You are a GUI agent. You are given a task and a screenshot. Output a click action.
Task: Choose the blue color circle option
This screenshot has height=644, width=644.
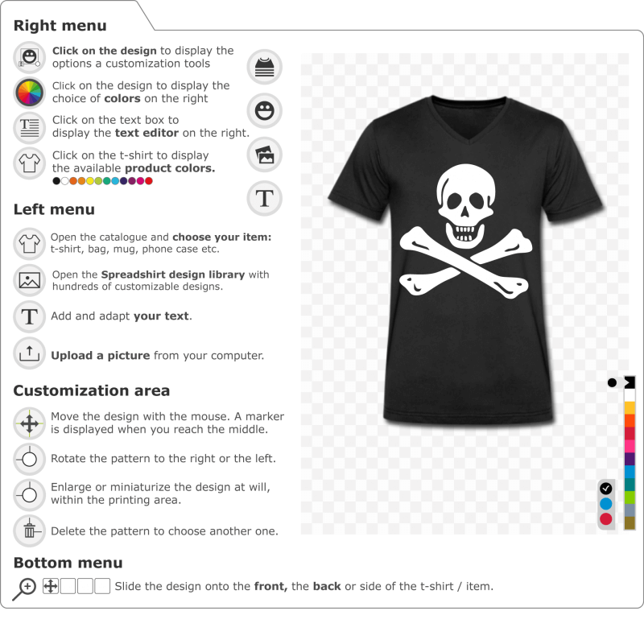coord(606,504)
